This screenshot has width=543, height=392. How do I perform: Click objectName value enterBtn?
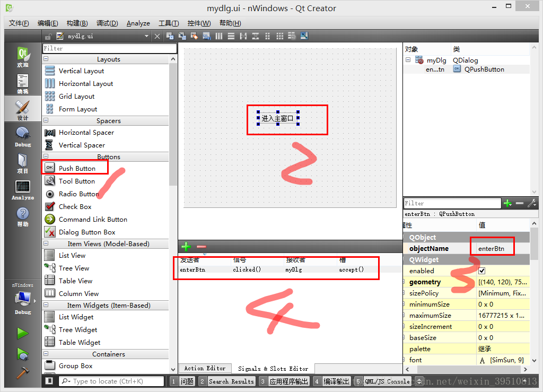pyautogui.click(x=491, y=248)
